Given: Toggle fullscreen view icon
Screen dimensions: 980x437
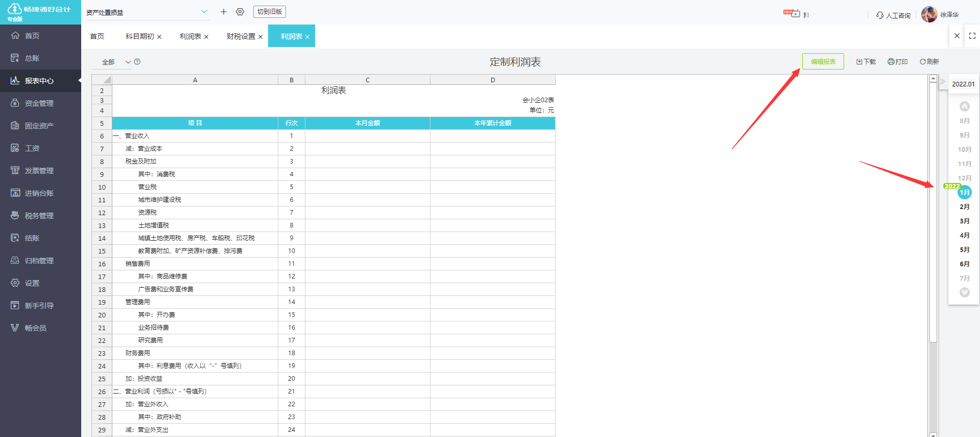Looking at the screenshot, I should (x=972, y=36).
